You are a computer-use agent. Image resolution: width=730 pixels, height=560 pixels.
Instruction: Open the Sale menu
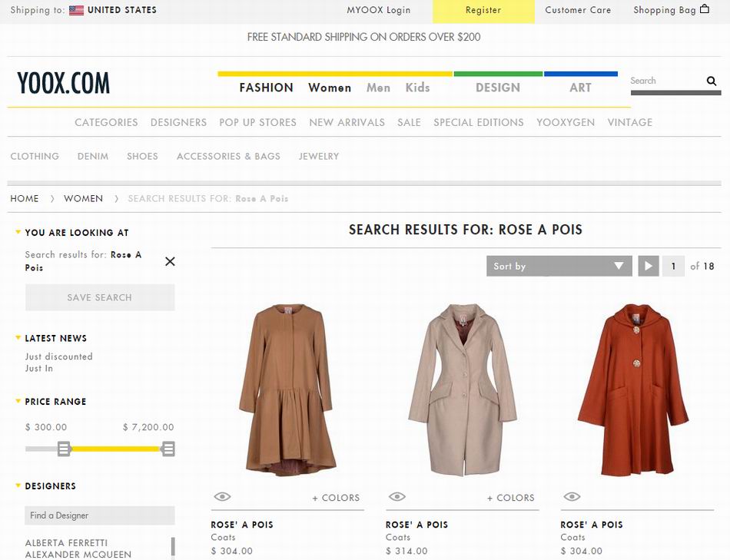410,122
